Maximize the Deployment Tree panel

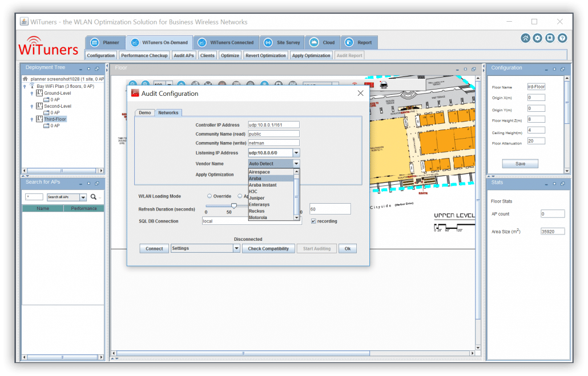pos(89,68)
